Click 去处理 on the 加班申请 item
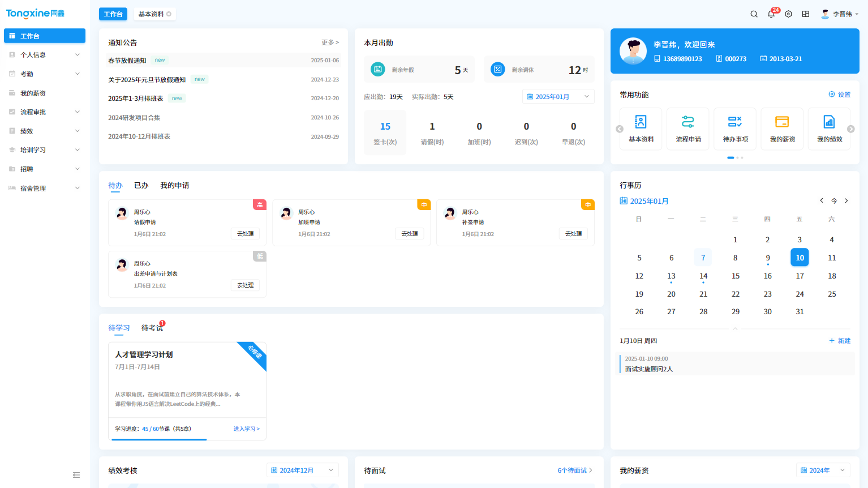This screenshot has height=488, width=868. click(409, 233)
